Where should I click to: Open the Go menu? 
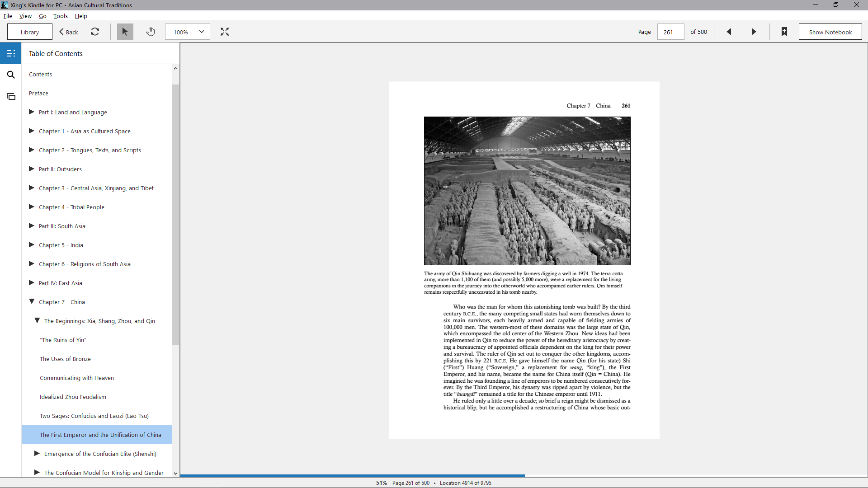tap(42, 16)
